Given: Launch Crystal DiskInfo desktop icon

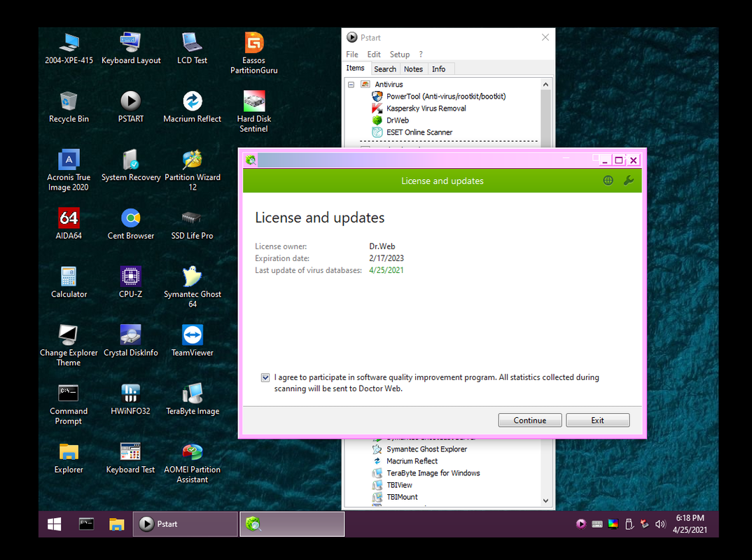Looking at the screenshot, I should [130, 340].
